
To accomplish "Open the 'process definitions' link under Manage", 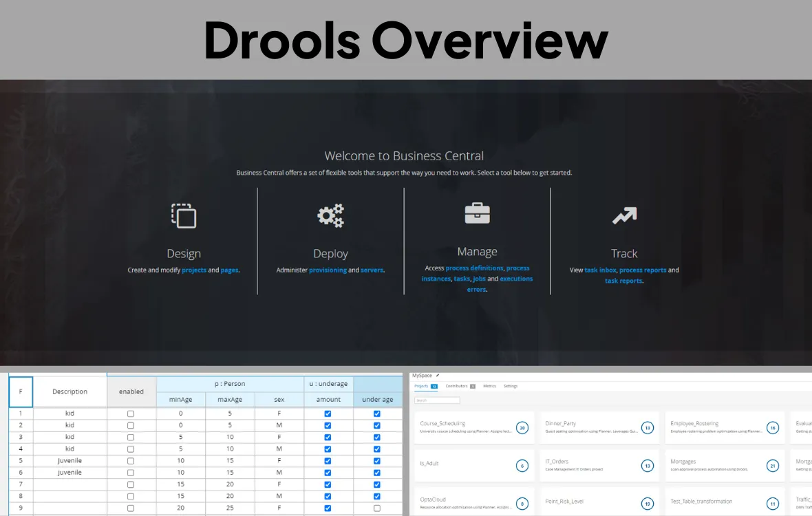I will pos(474,268).
